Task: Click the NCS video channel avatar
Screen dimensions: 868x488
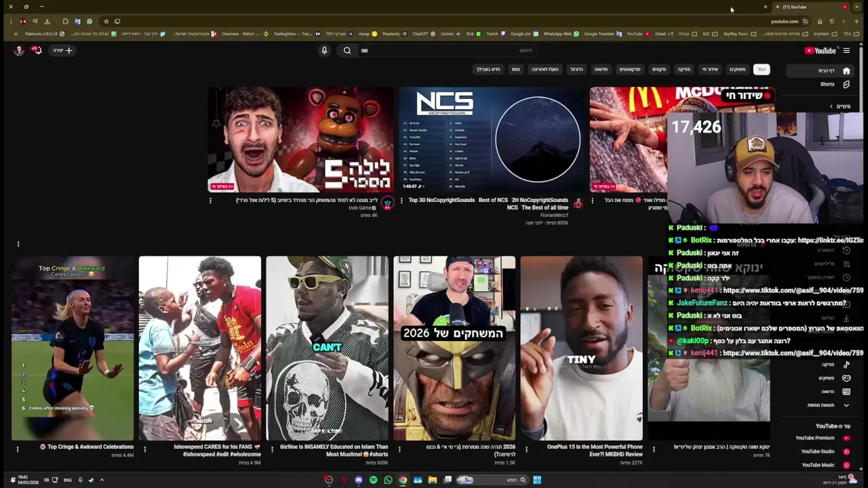Action: (x=578, y=203)
